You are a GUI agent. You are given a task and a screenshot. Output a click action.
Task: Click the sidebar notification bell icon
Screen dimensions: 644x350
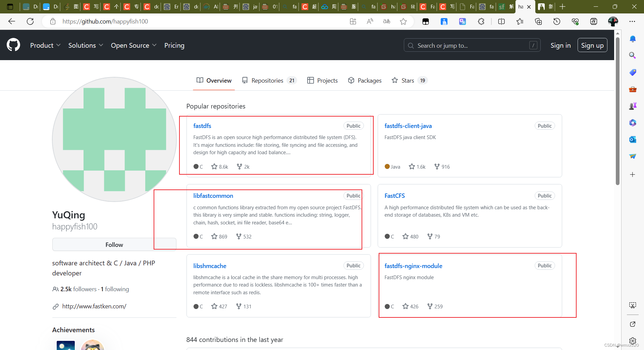click(x=633, y=39)
